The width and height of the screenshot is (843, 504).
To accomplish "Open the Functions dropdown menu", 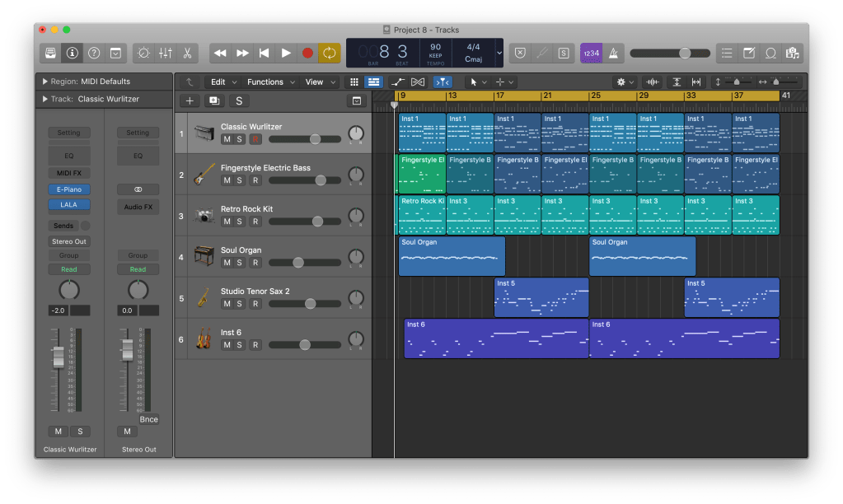I will pyautogui.click(x=269, y=82).
